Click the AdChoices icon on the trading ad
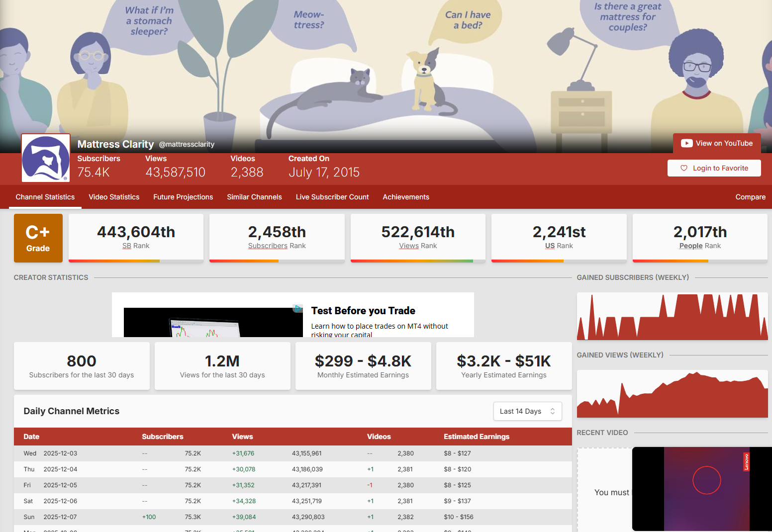The width and height of the screenshot is (772, 532). (297, 308)
